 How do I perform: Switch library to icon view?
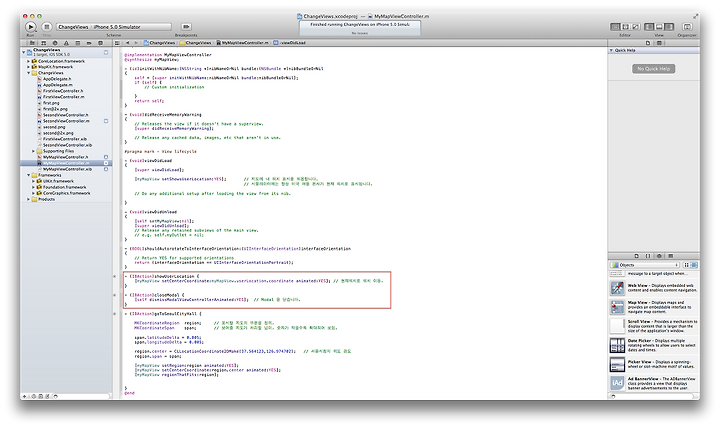tap(686, 265)
